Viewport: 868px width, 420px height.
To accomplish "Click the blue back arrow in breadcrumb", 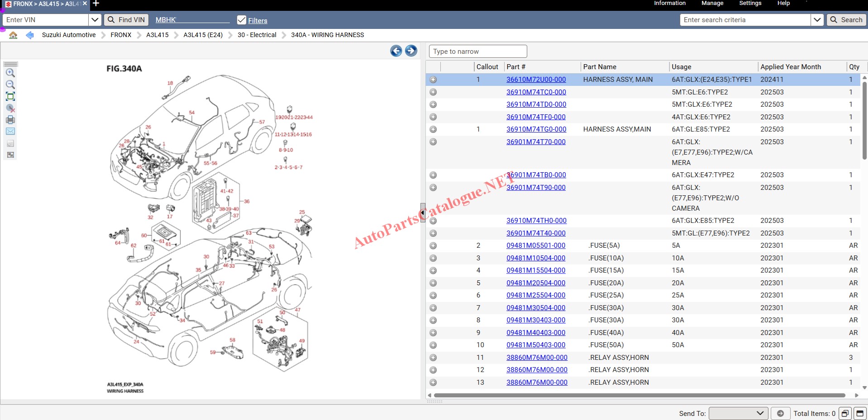I will (30, 35).
